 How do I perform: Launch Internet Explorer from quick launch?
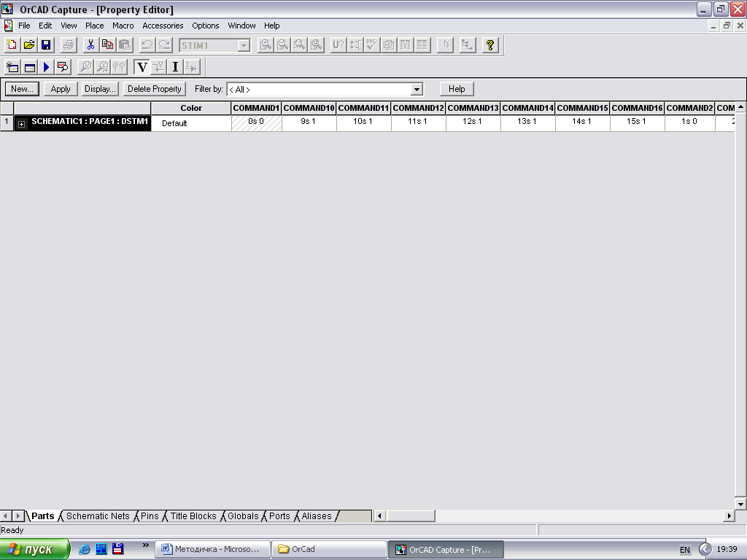(84, 549)
